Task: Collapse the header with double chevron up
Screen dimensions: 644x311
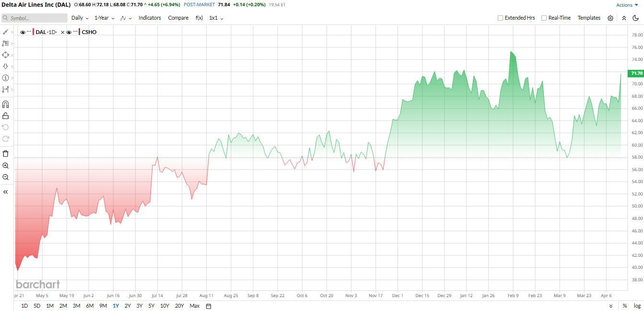Action: 624,18
